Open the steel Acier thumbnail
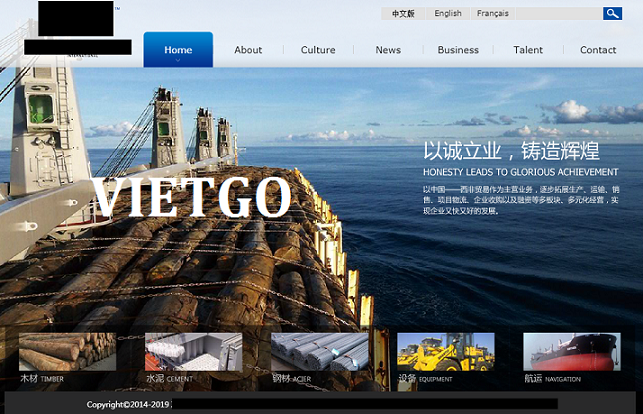 coord(320,352)
